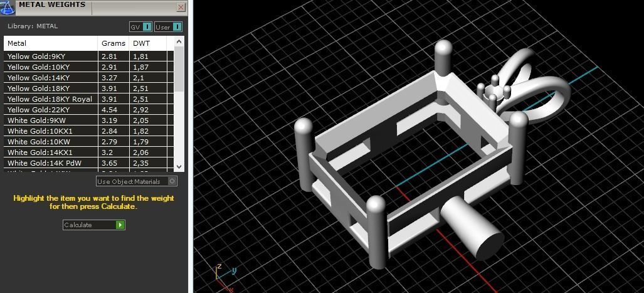Click the 2,35 DWT value

[141, 163]
